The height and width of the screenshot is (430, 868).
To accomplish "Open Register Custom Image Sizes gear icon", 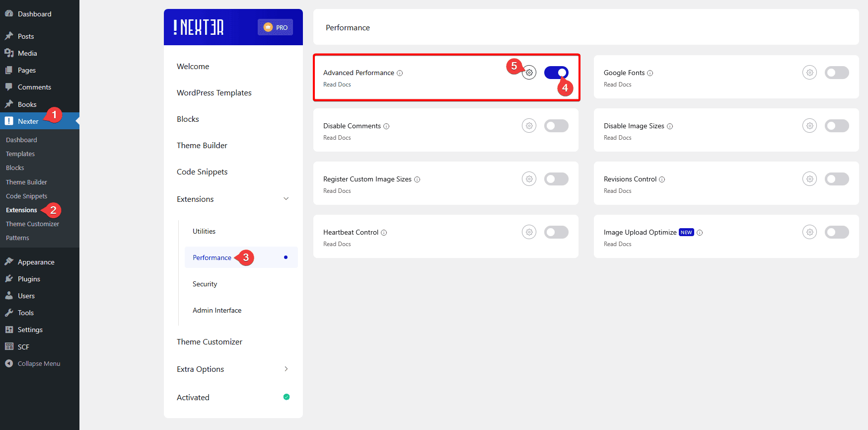I will pos(529,179).
